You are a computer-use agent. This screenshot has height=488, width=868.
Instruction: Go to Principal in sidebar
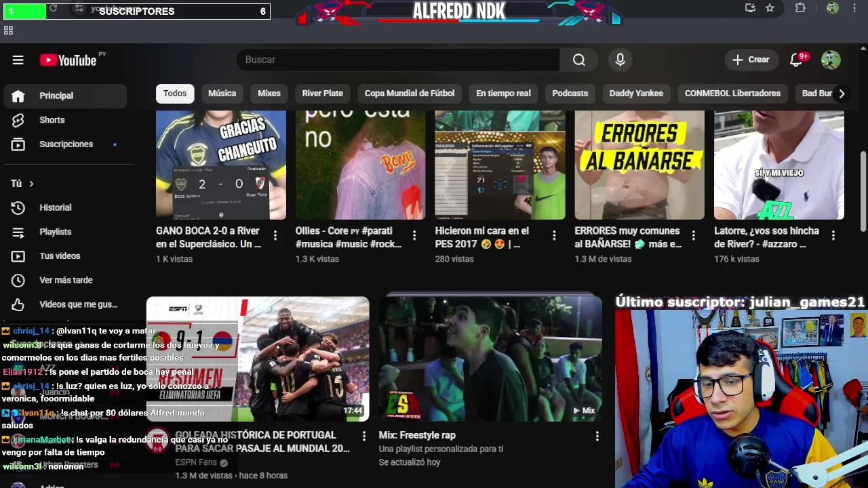pyautogui.click(x=64, y=96)
